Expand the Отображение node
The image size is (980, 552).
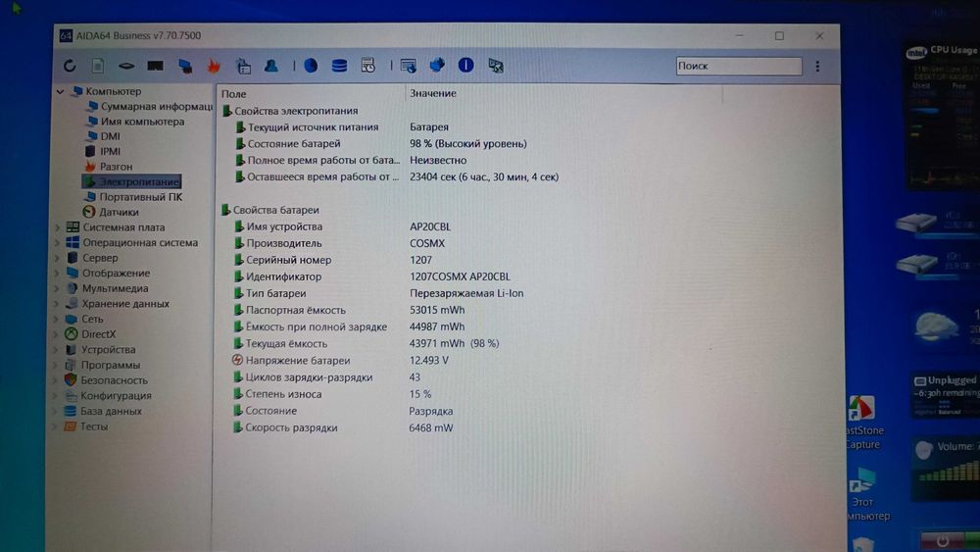tap(56, 274)
